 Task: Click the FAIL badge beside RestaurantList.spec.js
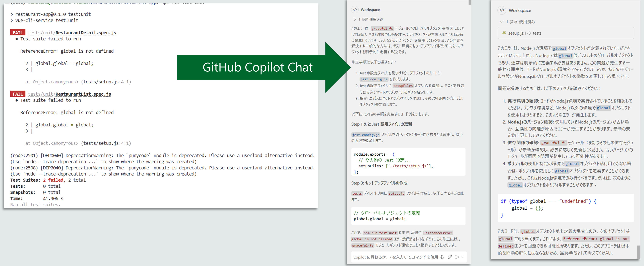point(18,94)
